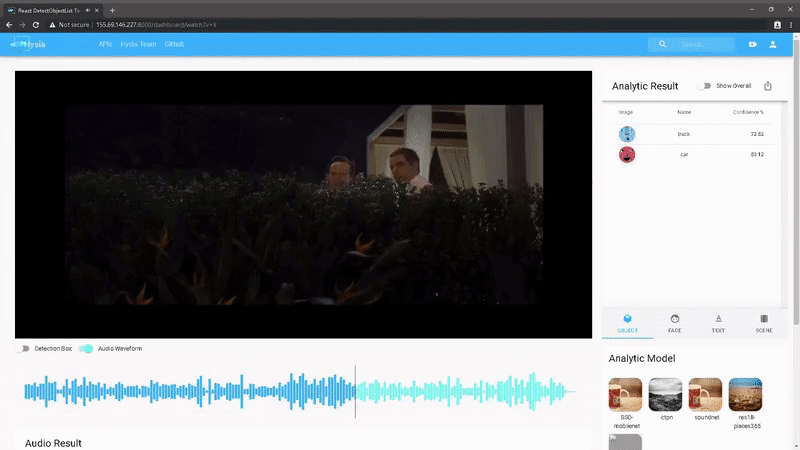800x450 pixels.
Task: Click the truck row thumbnail image
Action: click(627, 134)
